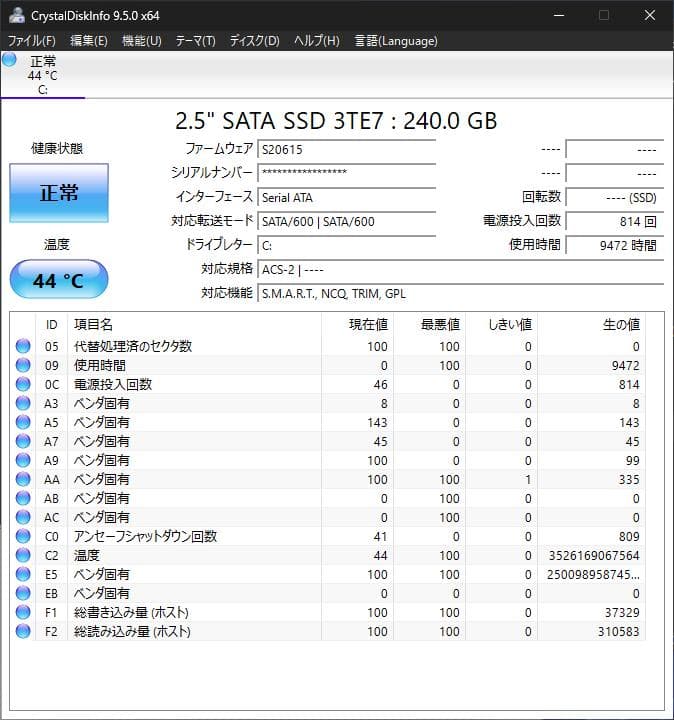Close the CrystalDiskInfo window

tap(649, 15)
